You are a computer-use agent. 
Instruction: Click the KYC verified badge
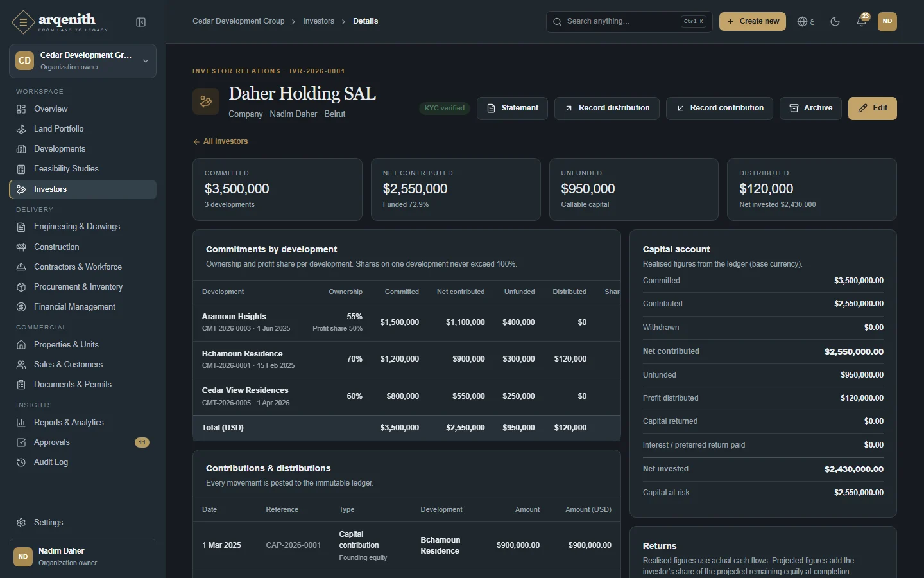[x=445, y=109]
